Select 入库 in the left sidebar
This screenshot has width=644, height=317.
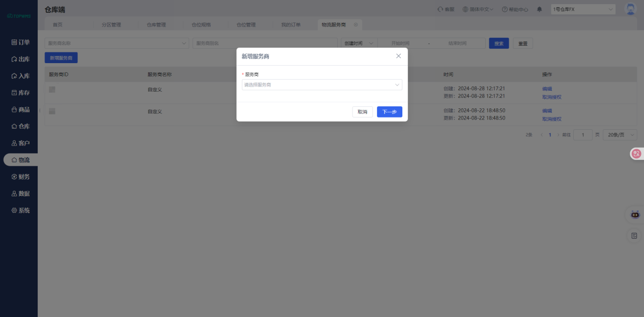20,76
